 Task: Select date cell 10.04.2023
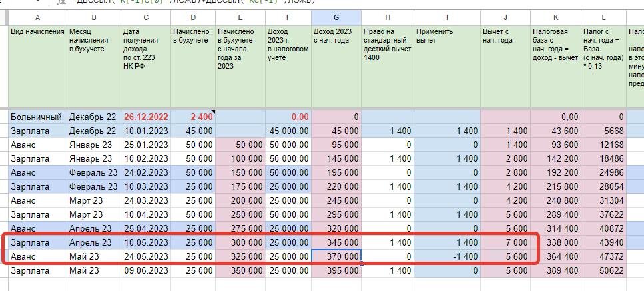point(146,214)
